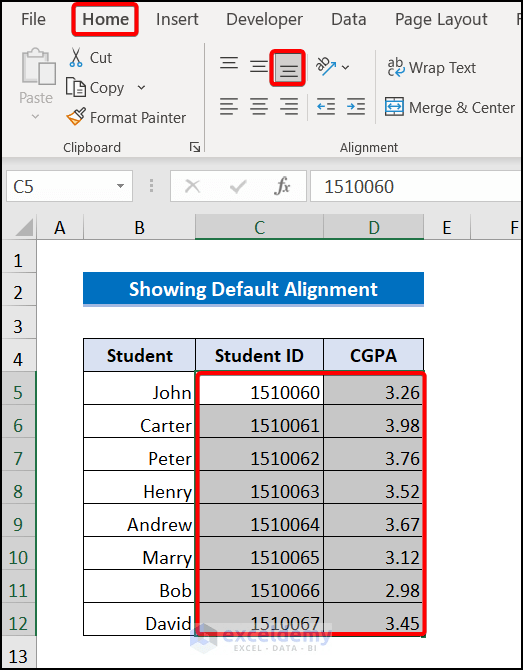Select column A header
The height and width of the screenshot is (670, 523).
[60, 227]
